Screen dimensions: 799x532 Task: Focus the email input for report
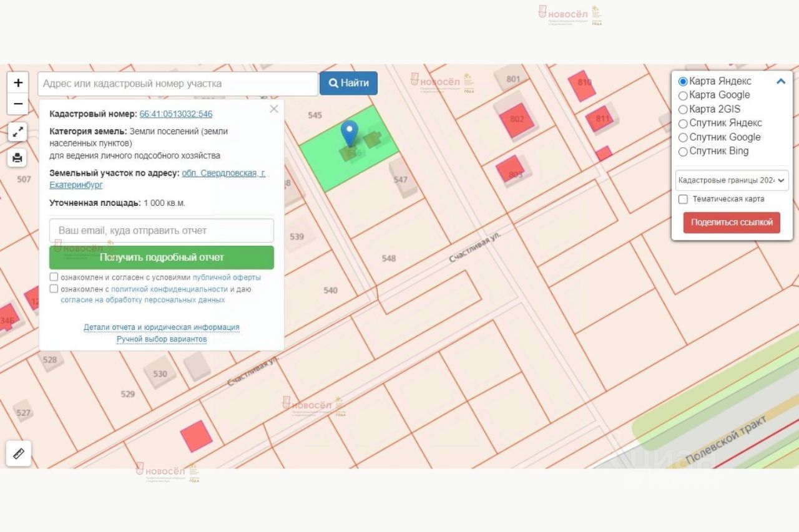[x=162, y=230]
